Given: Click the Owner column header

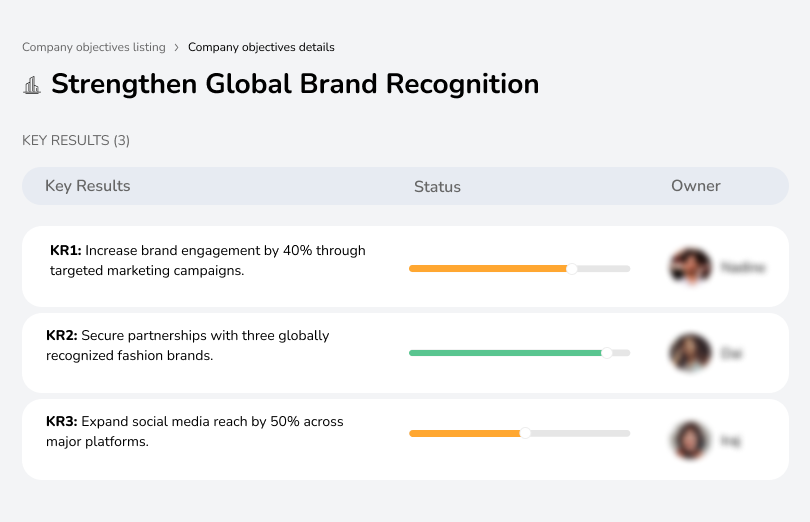Looking at the screenshot, I should 695,186.
